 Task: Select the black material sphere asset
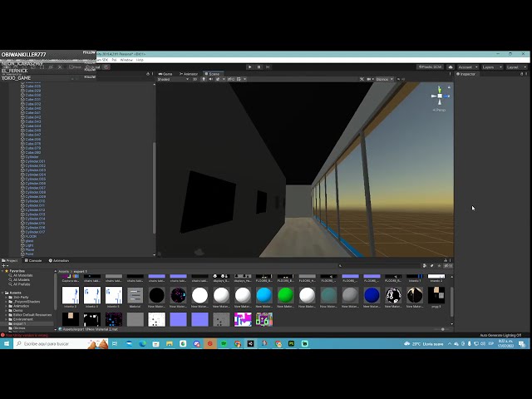157,295
